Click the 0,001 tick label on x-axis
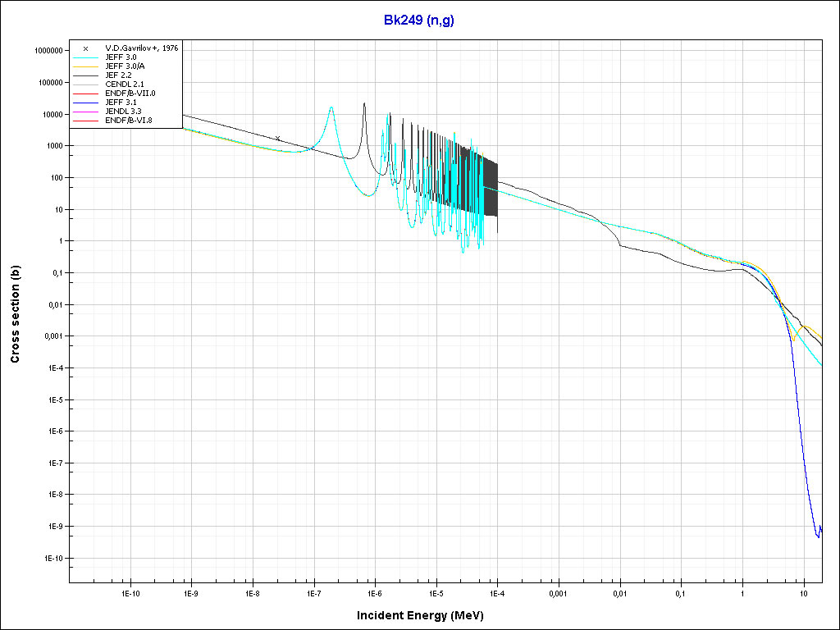The height and width of the screenshot is (630, 840). (558, 591)
